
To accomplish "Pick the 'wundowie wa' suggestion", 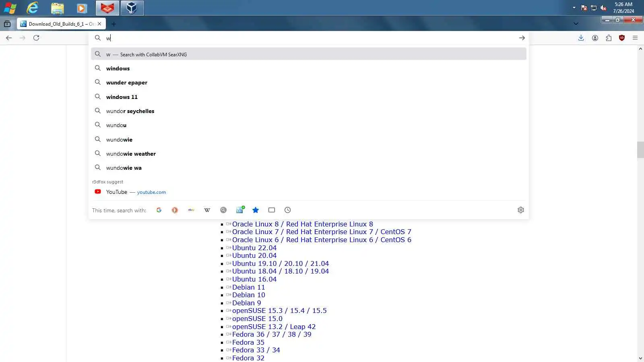I will point(309,168).
